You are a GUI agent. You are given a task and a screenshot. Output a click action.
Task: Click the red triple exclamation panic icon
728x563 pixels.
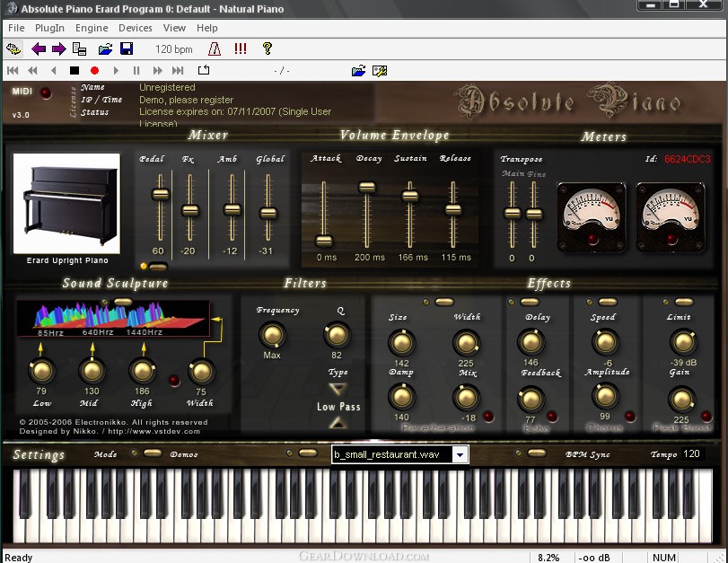tap(241, 48)
